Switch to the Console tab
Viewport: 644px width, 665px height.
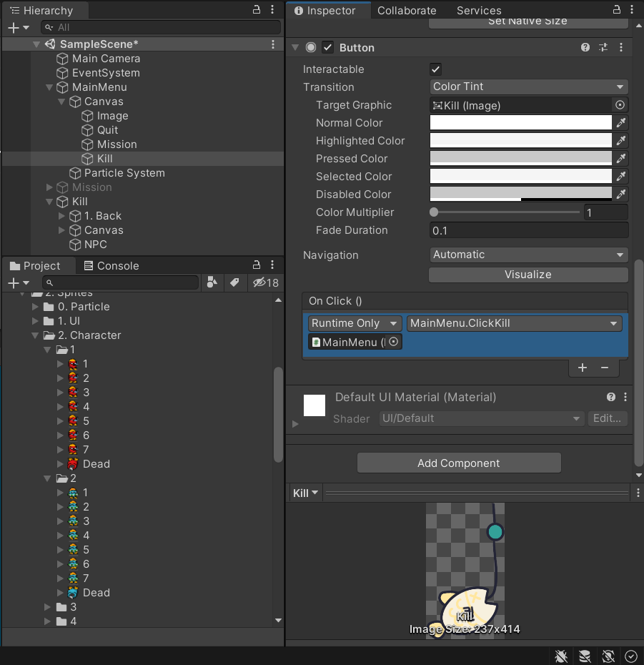pyautogui.click(x=112, y=265)
